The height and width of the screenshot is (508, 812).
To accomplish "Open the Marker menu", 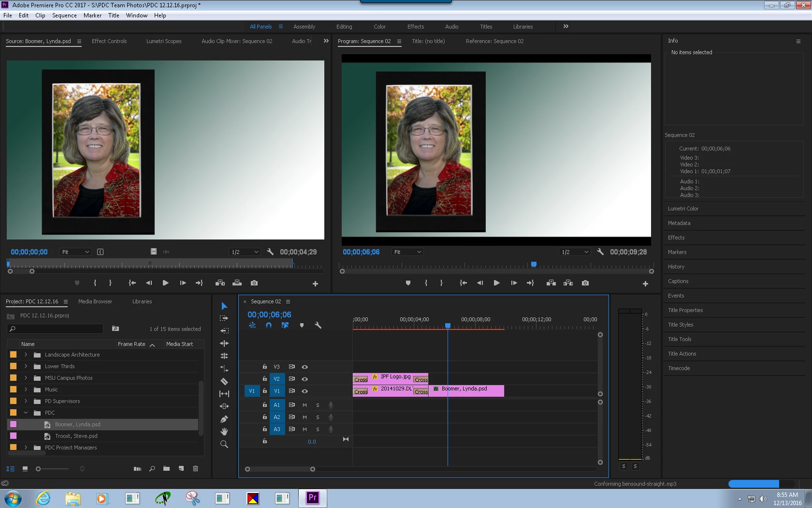I will pos(92,15).
